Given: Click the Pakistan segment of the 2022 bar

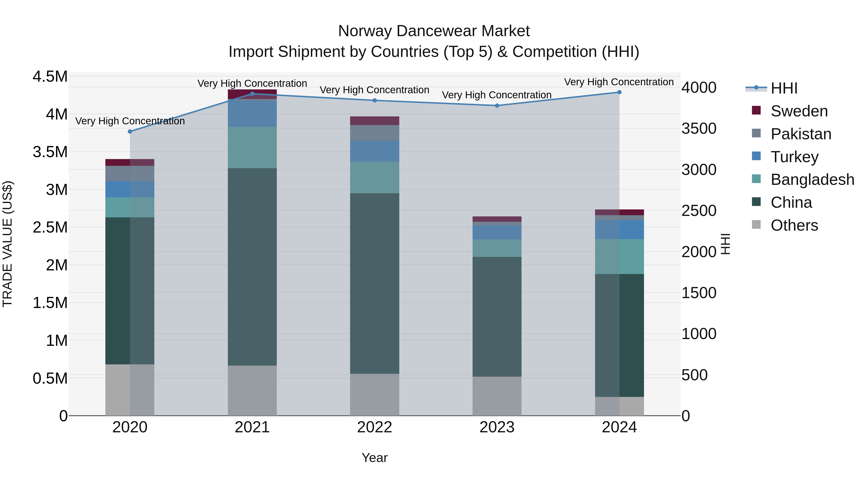Looking at the screenshot, I should tap(375, 133).
